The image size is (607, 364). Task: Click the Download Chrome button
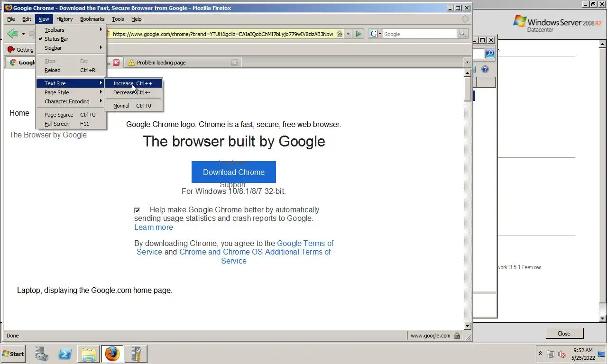point(234,172)
